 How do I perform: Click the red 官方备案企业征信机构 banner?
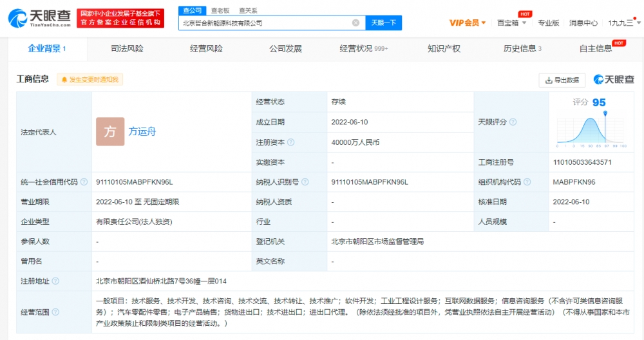pos(120,18)
